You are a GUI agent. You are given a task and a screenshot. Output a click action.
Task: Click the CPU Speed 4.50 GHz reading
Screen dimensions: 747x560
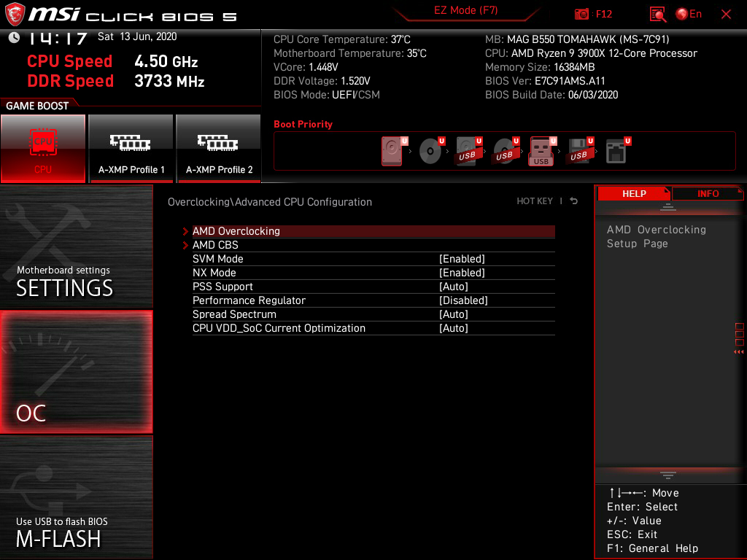(112, 61)
